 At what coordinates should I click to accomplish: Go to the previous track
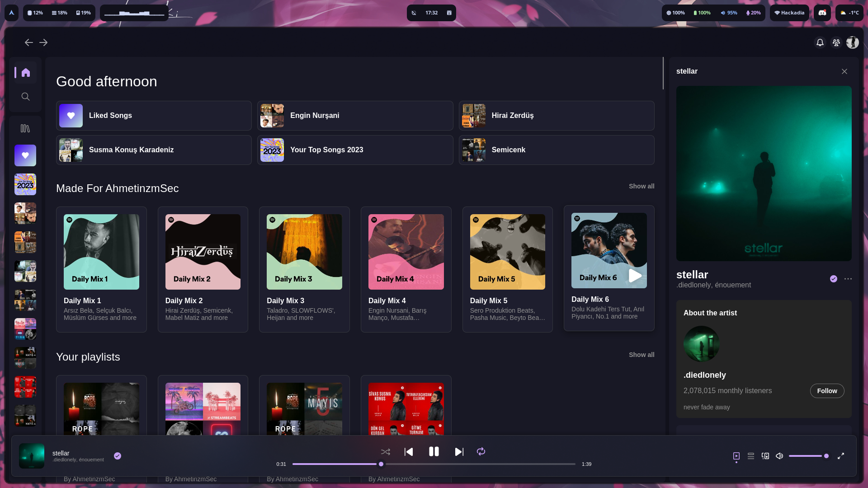[x=409, y=452]
